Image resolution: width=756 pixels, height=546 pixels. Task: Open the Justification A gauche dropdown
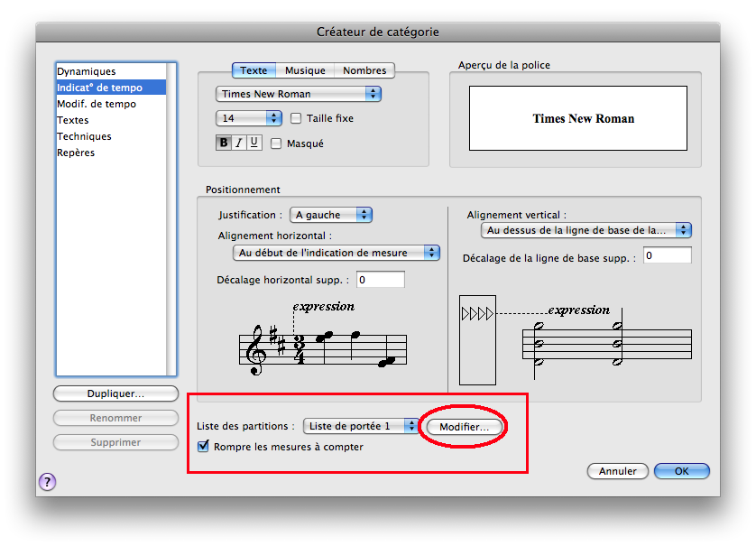(x=330, y=215)
